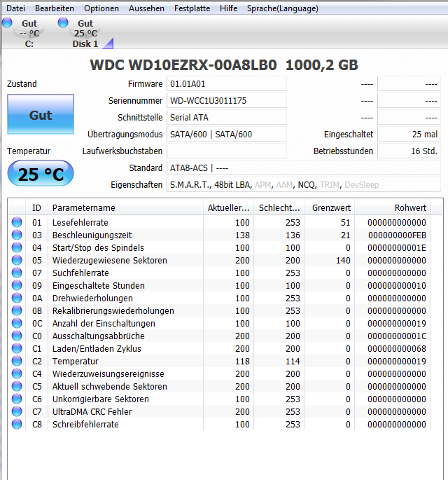Select the UltraDMA CRC Fehler parameter name
This screenshot has height=480, width=448.
tap(92, 412)
